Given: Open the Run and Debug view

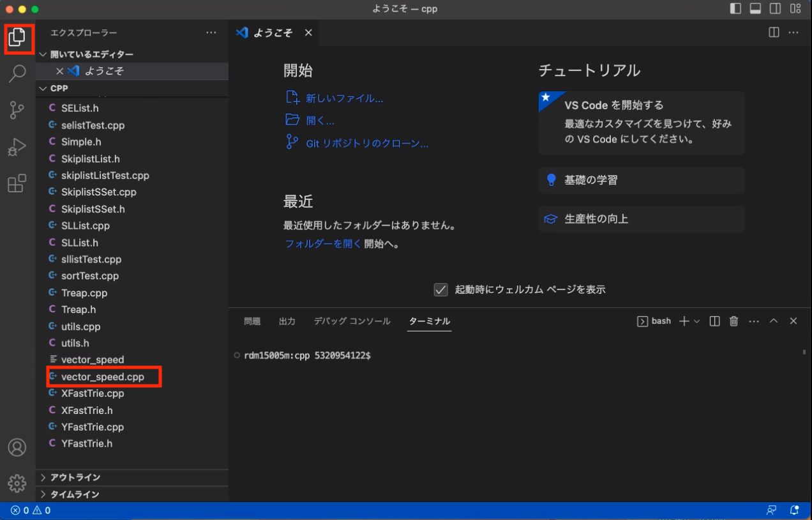Looking at the screenshot, I should point(17,148).
